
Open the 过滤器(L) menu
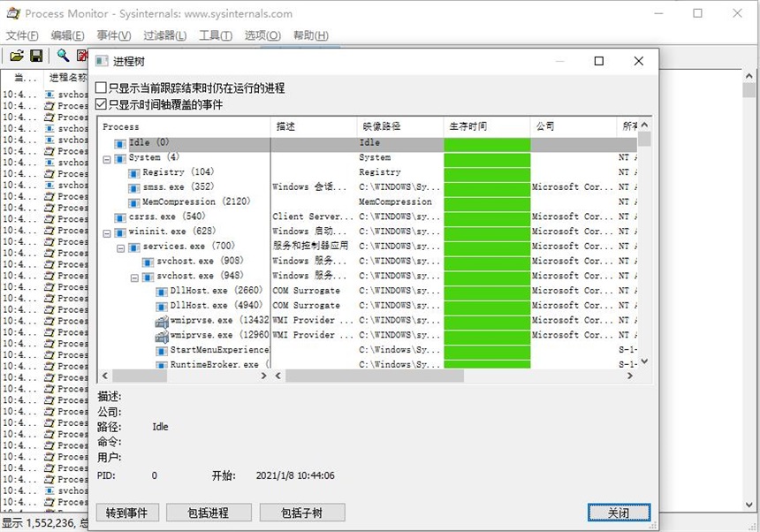click(x=164, y=35)
